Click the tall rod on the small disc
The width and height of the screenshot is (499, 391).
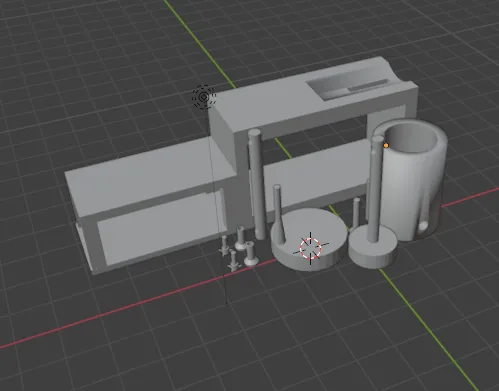pyautogui.click(x=376, y=187)
